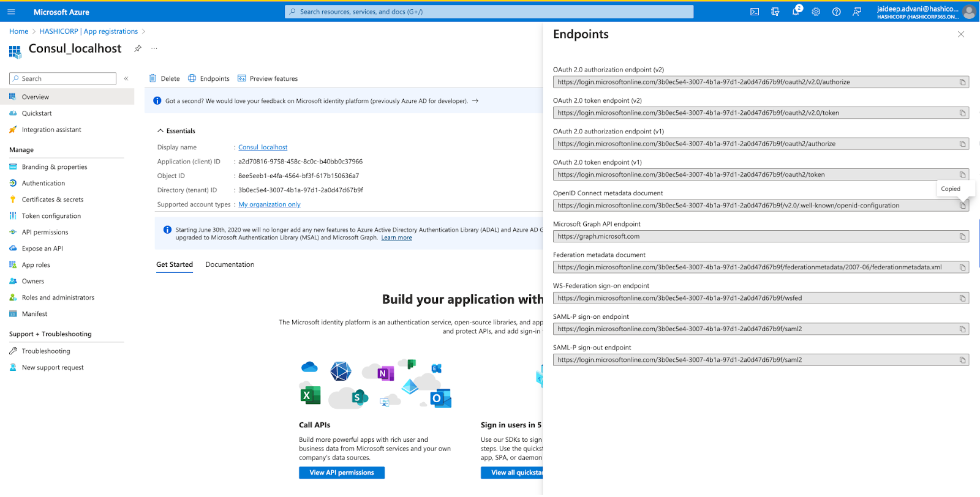Click the View API permissions button

(x=342, y=473)
